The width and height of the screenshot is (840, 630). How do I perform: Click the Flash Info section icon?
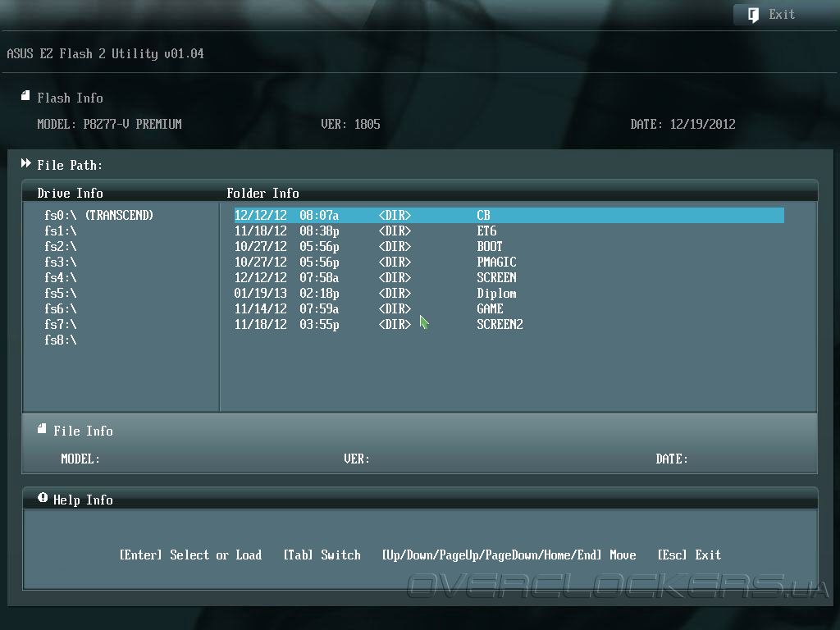point(25,96)
